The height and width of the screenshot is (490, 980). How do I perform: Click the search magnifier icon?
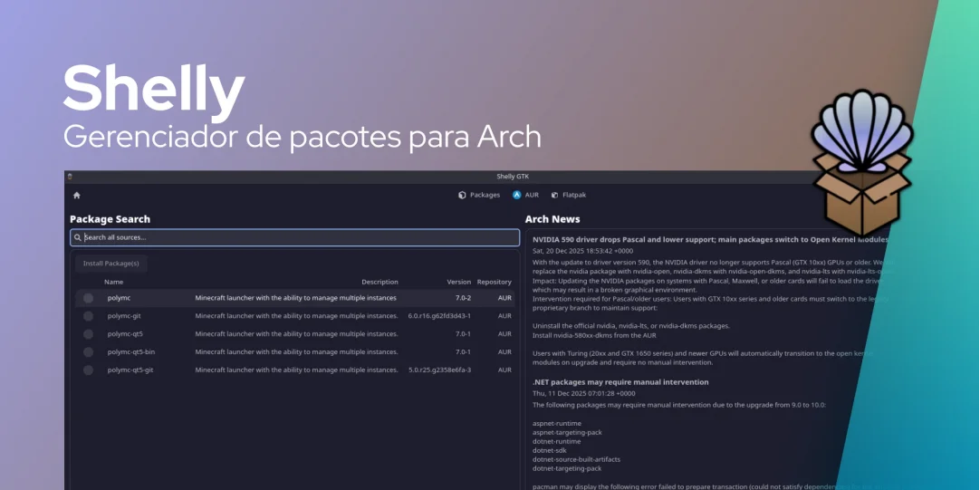pos(78,237)
